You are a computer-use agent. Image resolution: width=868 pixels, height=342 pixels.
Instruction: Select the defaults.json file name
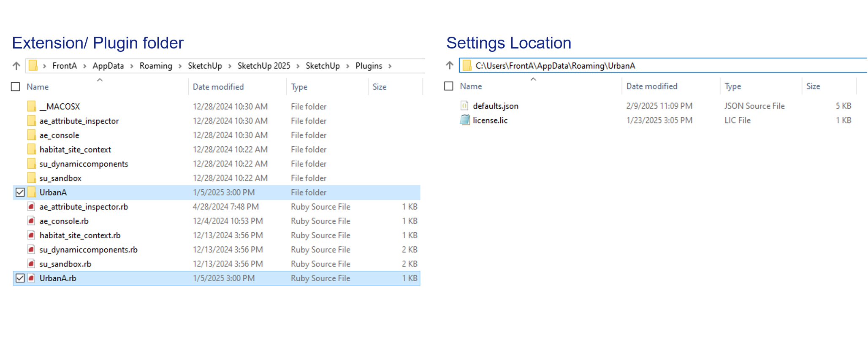(496, 106)
